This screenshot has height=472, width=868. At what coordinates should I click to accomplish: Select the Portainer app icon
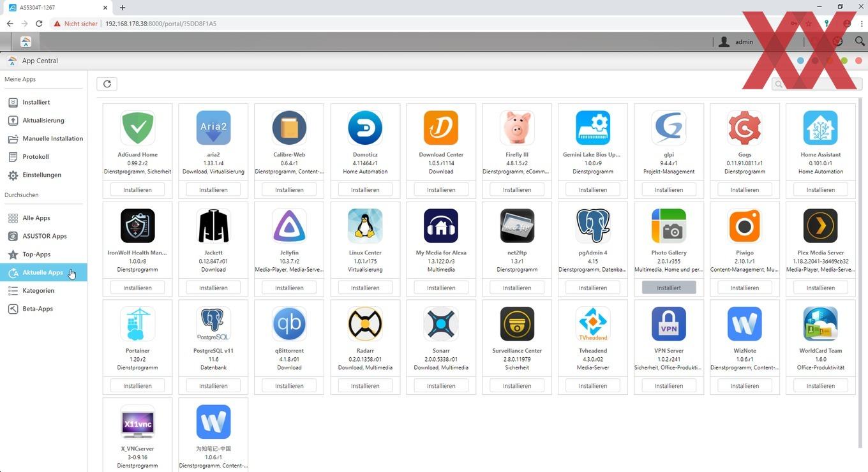[137, 324]
